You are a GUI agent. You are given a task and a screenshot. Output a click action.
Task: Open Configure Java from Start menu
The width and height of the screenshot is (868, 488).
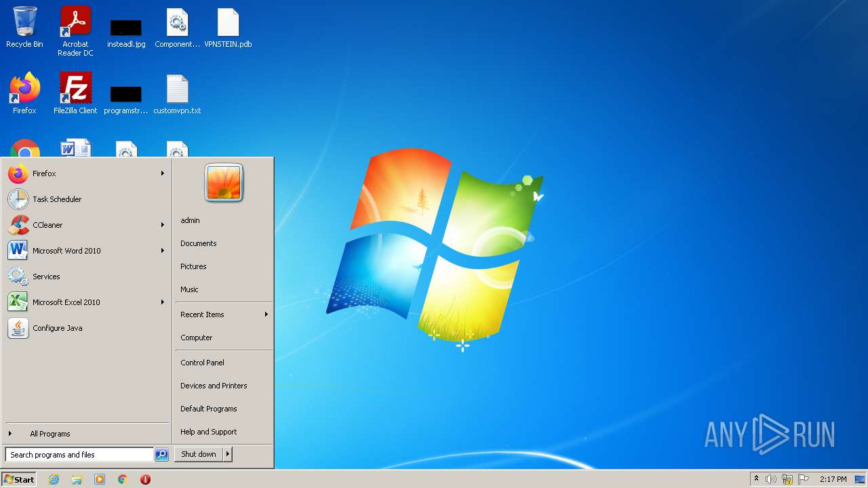87,328
